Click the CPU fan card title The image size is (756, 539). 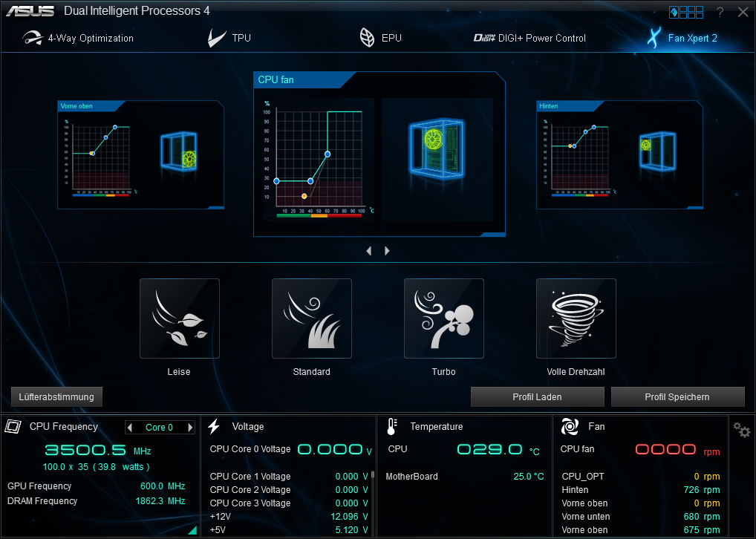pyautogui.click(x=276, y=80)
